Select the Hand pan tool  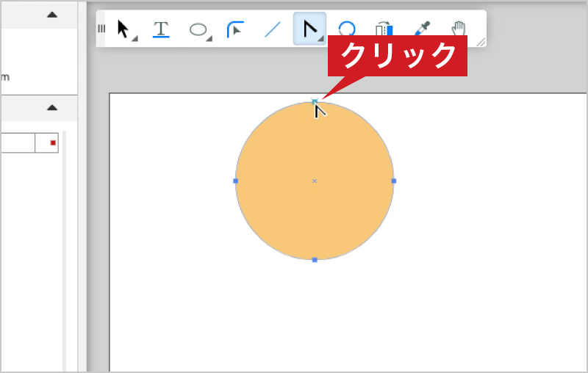(x=458, y=28)
